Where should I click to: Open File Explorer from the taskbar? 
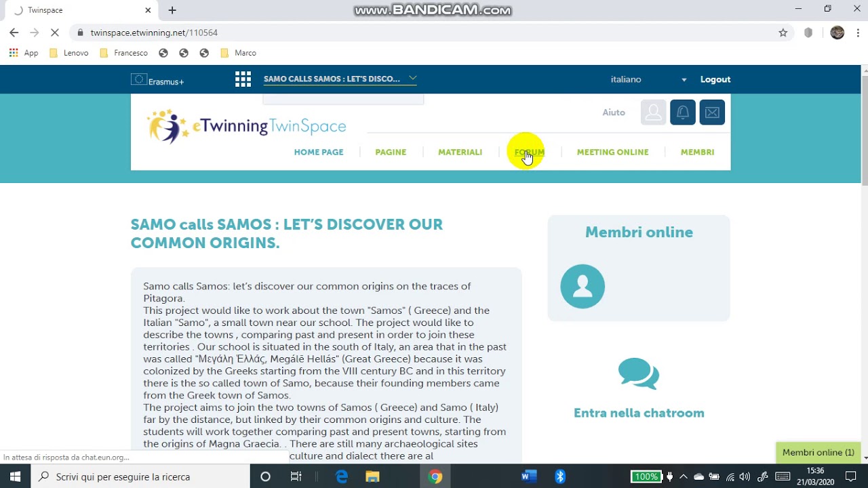click(372, 476)
